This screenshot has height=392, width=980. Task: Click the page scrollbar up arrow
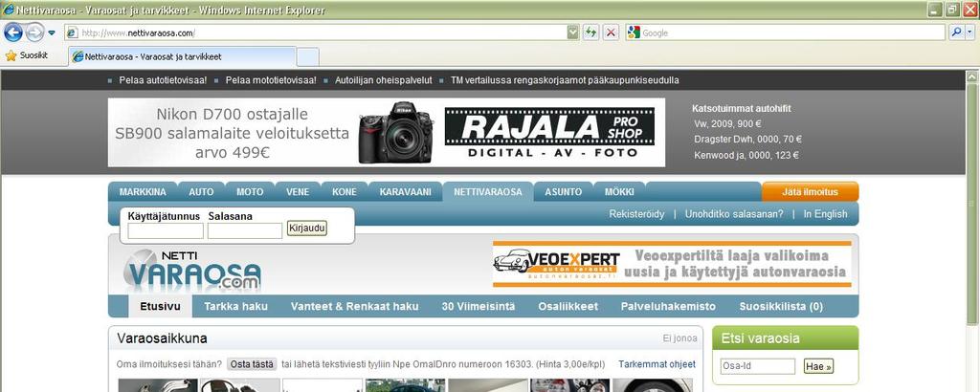[972, 76]
